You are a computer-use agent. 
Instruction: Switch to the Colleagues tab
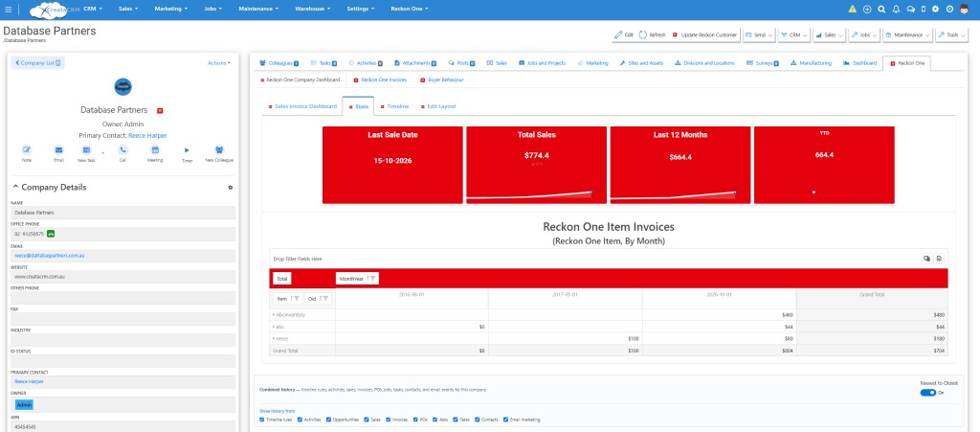click(x=278, y=63)
